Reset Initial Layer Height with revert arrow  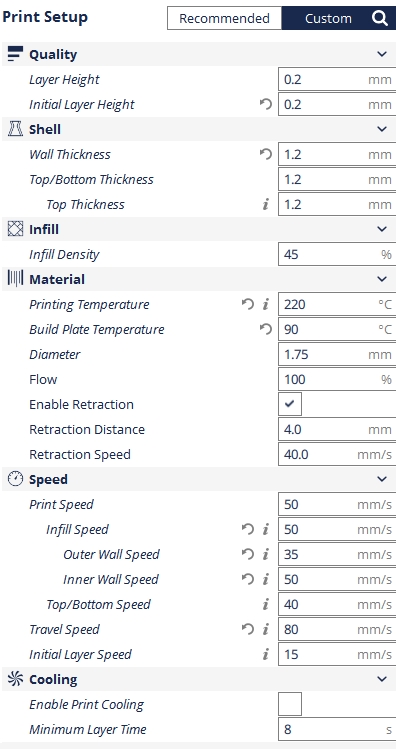point(266,104)
